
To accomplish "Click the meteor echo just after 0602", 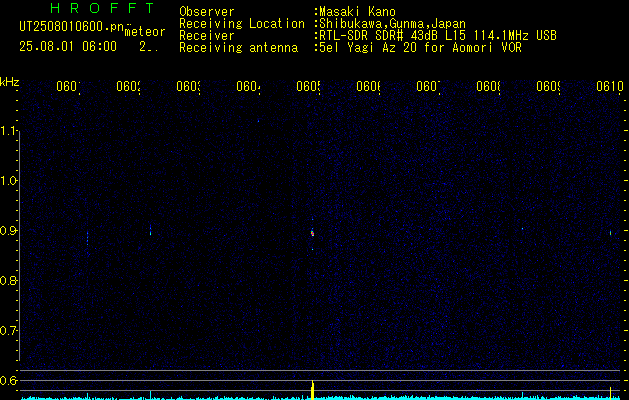I will pyautogui.click(x=150, y=231).
